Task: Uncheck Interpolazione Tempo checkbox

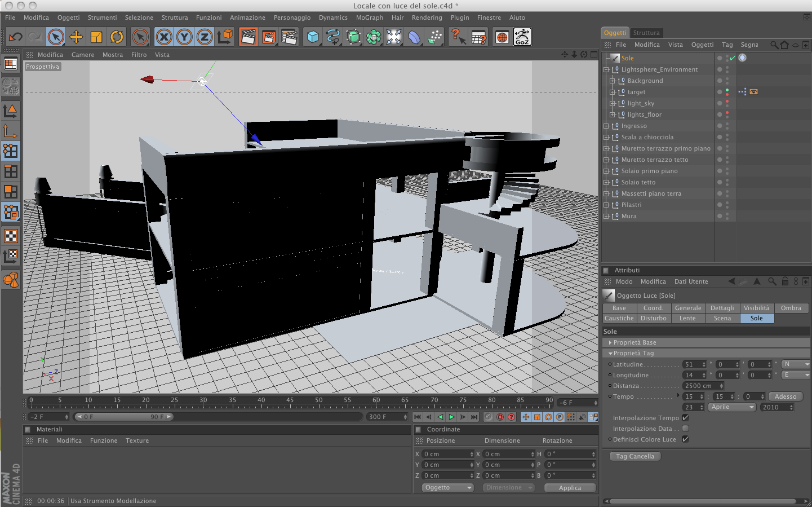Action: point(685,418)
